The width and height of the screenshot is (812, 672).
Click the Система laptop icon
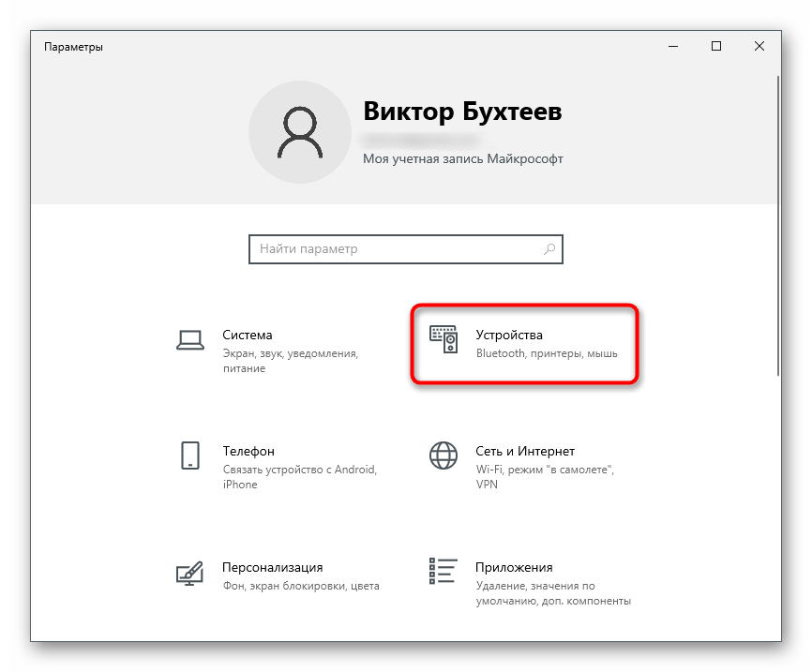coord(190,339)
